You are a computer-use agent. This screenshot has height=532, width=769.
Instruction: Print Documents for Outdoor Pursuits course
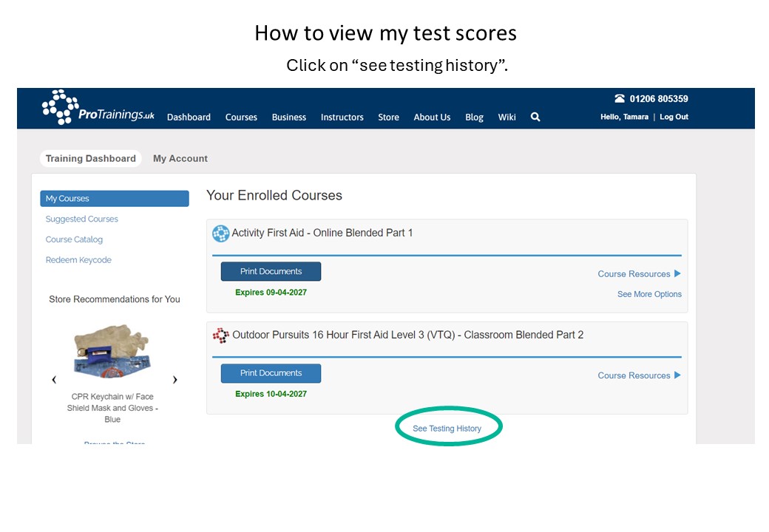[x=271, y=373]
